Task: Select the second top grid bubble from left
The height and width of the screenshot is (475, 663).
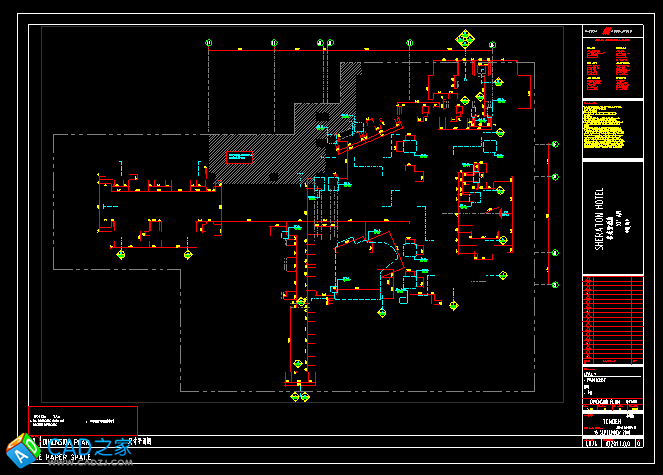Action: [274, 42]
